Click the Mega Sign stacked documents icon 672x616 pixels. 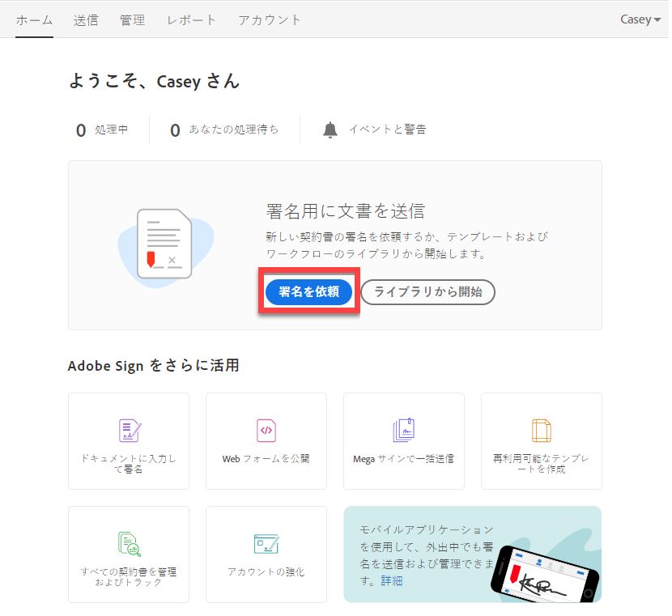click(x=404, y=430)
